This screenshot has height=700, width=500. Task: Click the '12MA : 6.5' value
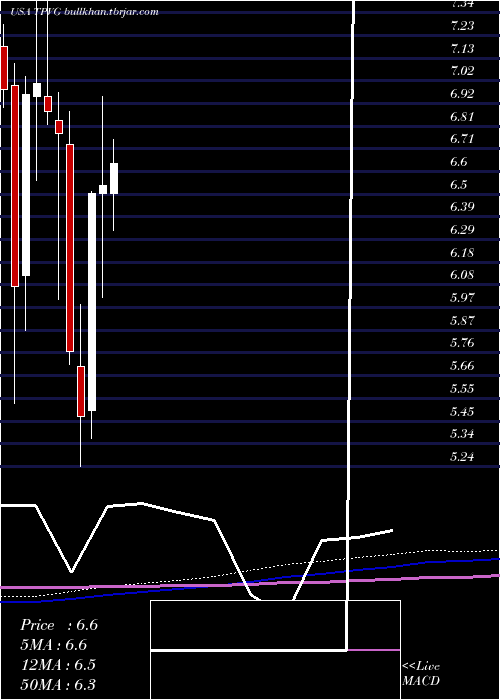[x=58, y=664]
